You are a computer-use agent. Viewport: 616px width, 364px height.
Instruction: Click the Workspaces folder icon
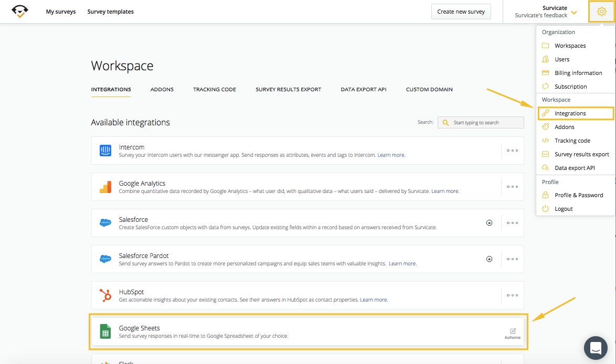click(545, 45)
